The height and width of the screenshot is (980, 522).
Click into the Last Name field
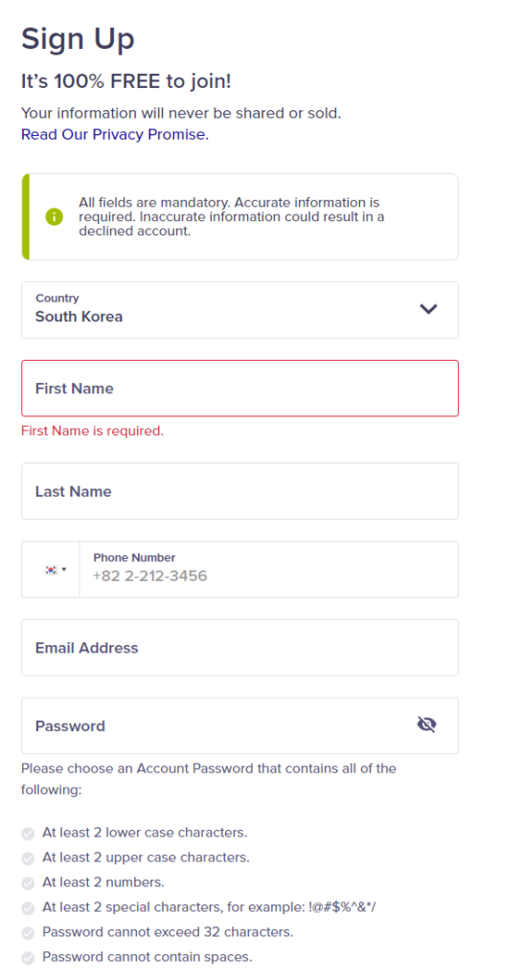pos(240,491)
